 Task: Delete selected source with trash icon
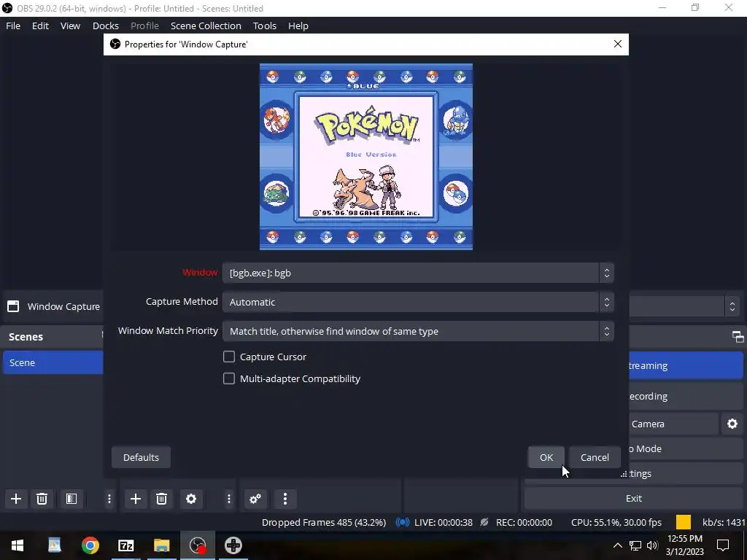tap(161, 499)
